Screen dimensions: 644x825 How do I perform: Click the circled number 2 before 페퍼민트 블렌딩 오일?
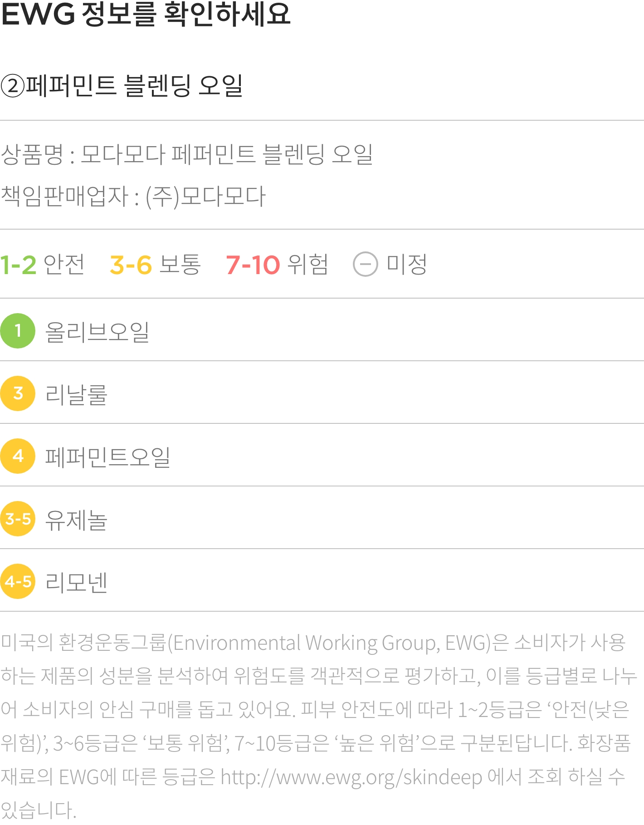12,86
